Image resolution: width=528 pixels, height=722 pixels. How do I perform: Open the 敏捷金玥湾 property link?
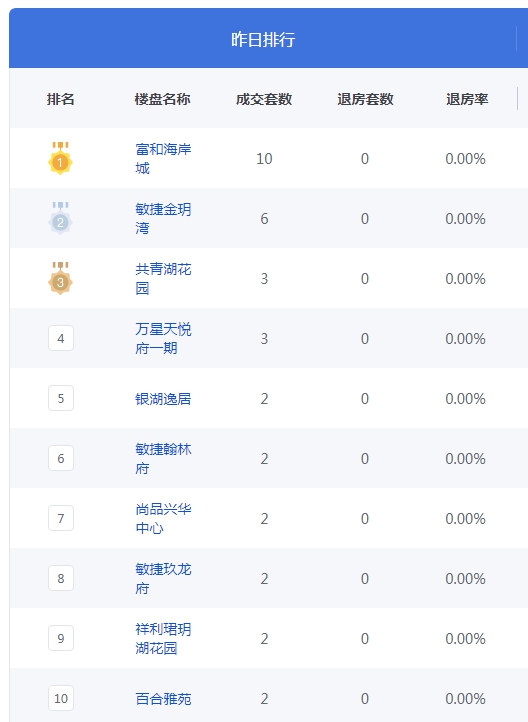click(x=163, y=218)
